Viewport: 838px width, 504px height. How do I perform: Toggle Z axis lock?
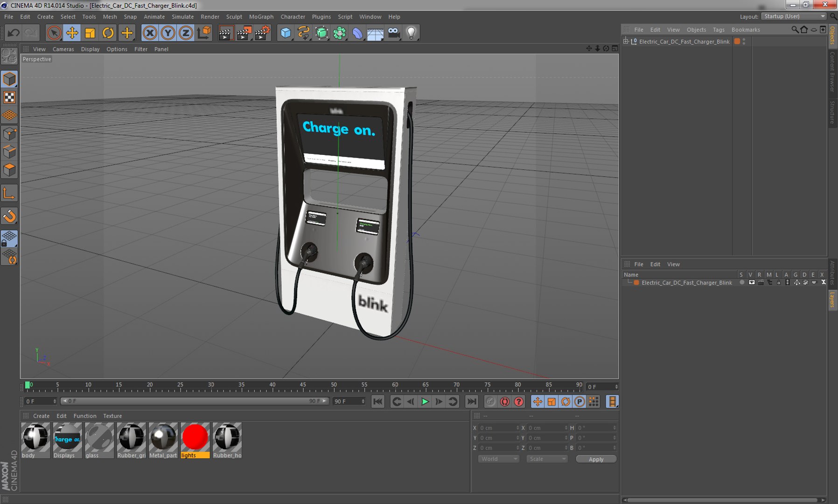click(x=186, y=33)
